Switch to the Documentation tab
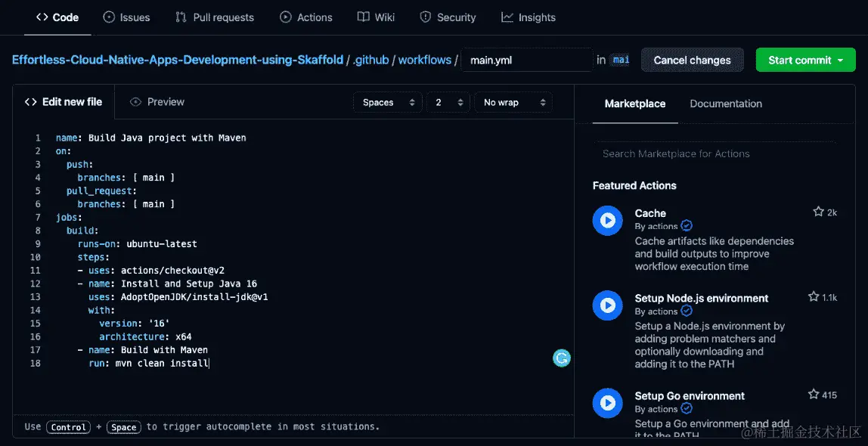868x446 pixels. click(726, 104)
